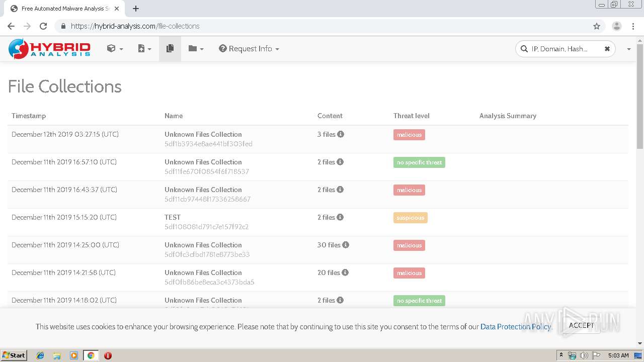Screen dimensions: 644x362
Task: Open the folder dropdown menu
Action: [x=196, y=49]
